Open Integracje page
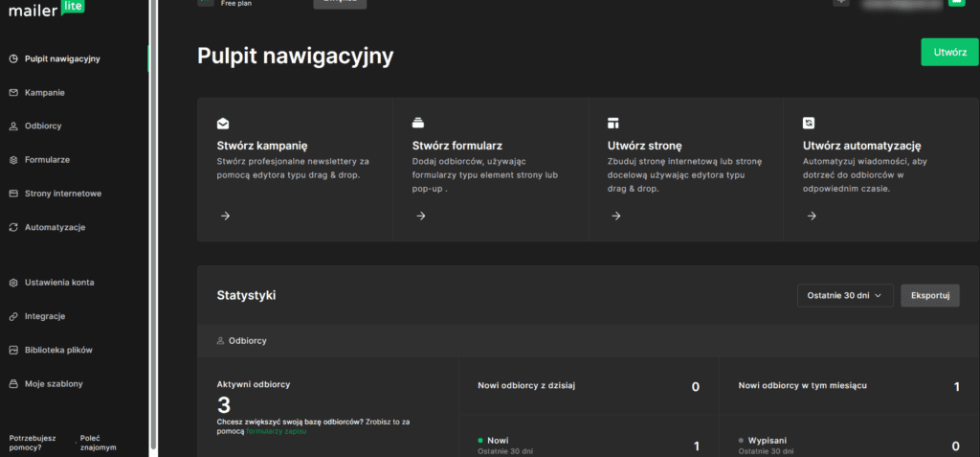 point(44,316)
